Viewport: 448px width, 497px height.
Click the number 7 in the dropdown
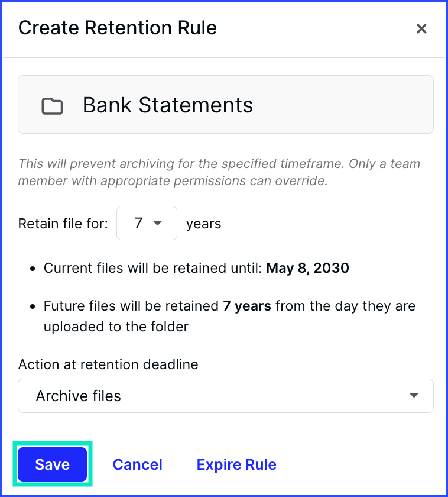point(138,223)
